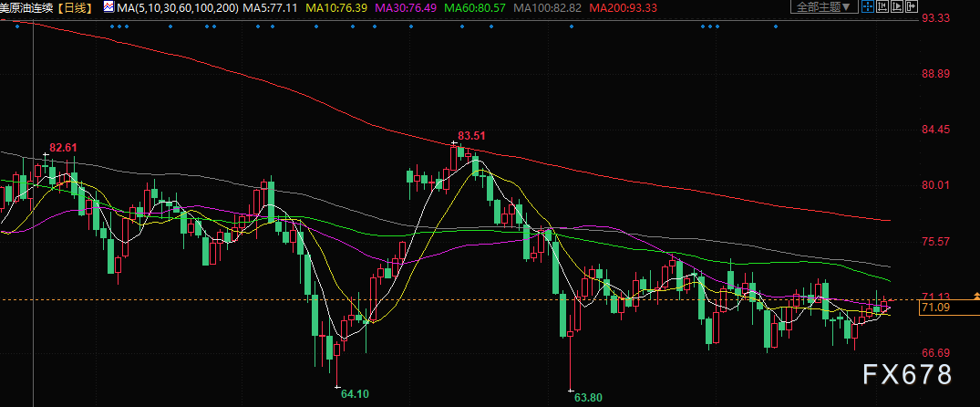Click the MA indicator chart icon
Image resolution: width=980 pixels, height=407 pixels.
[x=108, y=7]
